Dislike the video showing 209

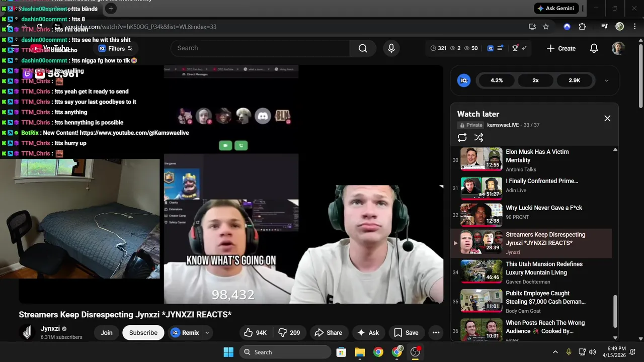coord(289,333)
